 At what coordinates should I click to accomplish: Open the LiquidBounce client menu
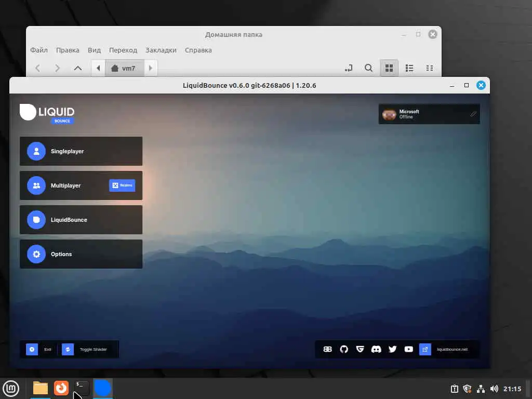tap(81, 220)
